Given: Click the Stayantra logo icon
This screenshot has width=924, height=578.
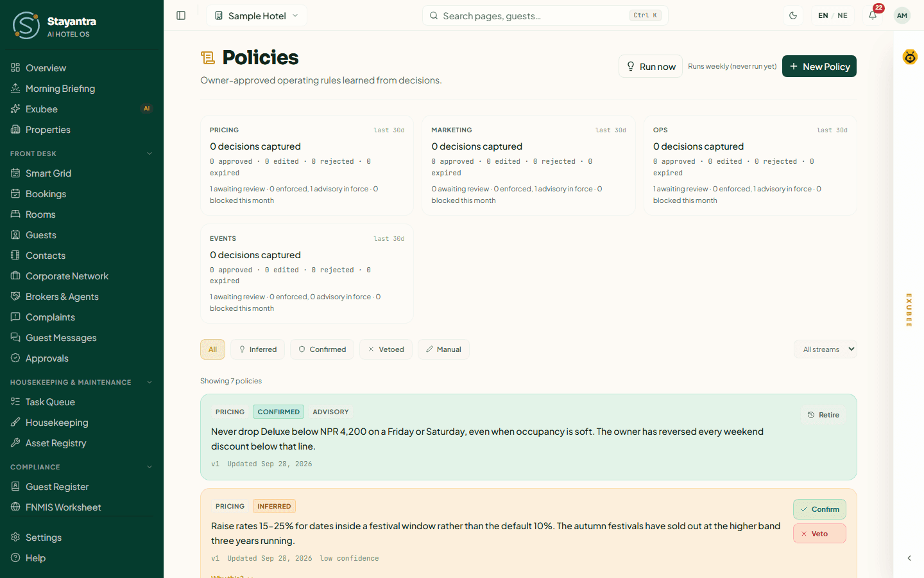Looking at the screenshot, I should tap(26, 26).
